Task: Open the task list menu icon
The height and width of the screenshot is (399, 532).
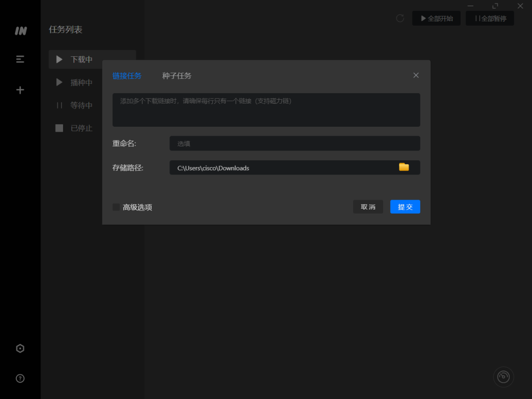Action: pyautogui.click(x=20, y=59)
